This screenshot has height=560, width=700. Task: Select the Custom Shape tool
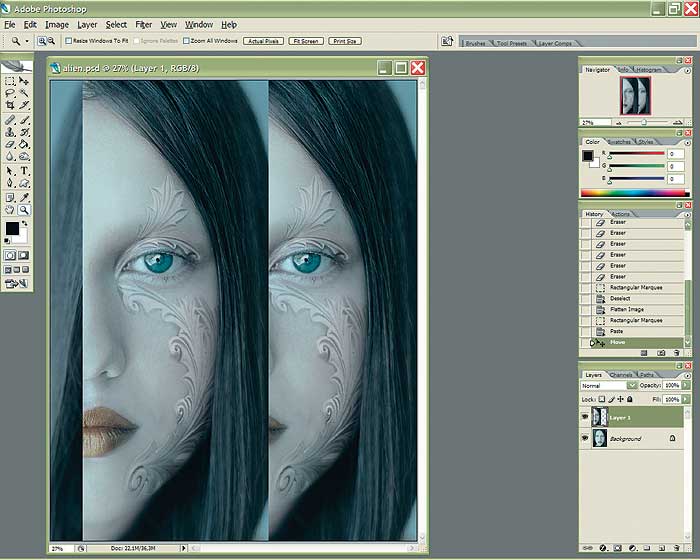[24, 183]
